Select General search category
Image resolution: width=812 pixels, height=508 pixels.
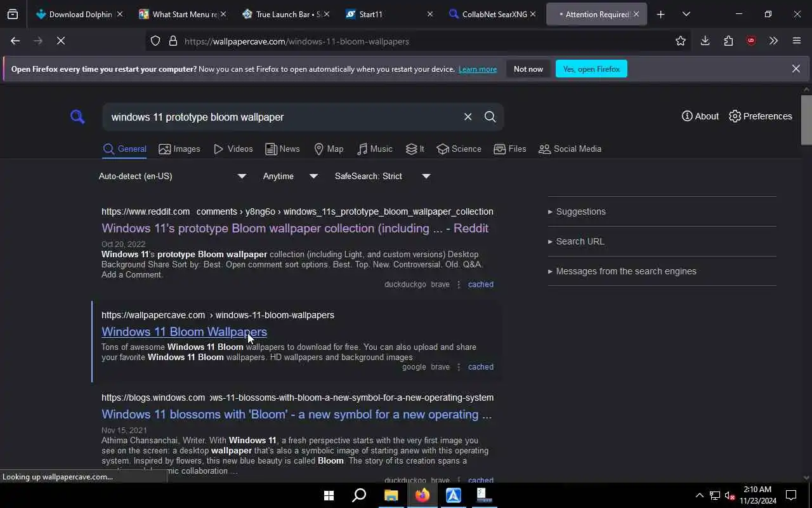click(x=124, y=149)
